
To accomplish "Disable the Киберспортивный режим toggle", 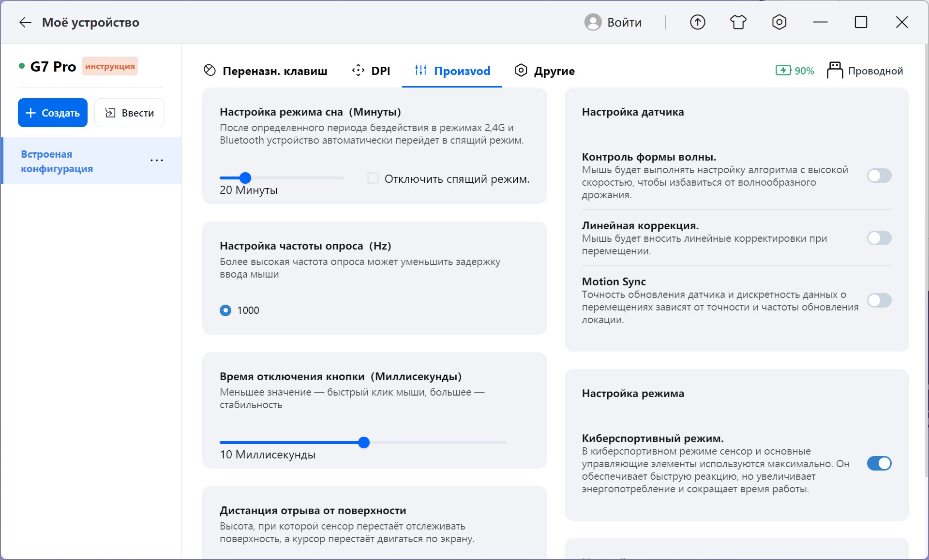I will tap(879, 463).
